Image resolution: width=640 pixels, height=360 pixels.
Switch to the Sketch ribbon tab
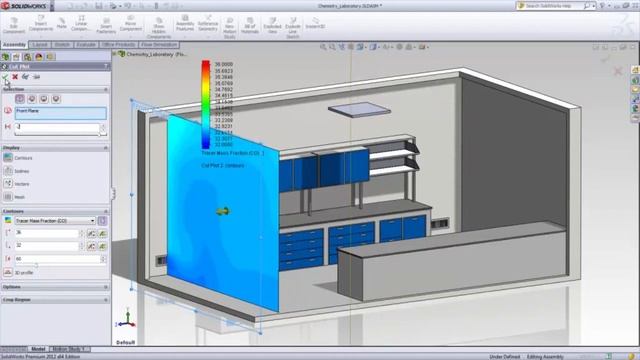62,45
